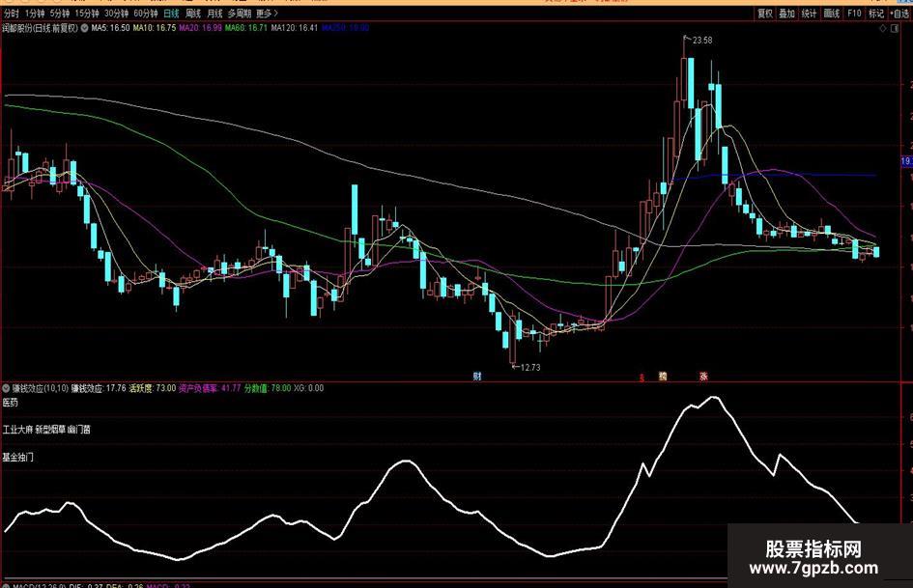The width and height of the screenshot is (913, 588).
Task: Switch to 月线 monthly chart
Action: tap(214, 13)
